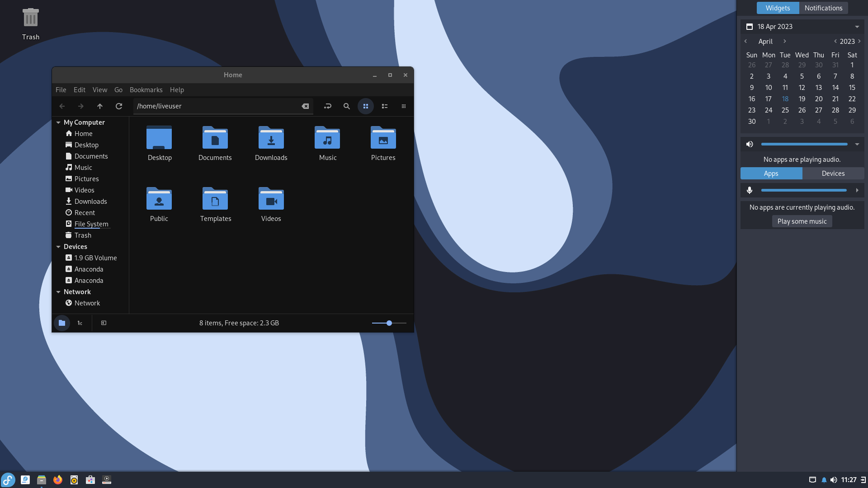Image resolution: width=868 pixels, height=488 pixels.
Task: Open the software center from the taskbar
Action: click(90, 480)
